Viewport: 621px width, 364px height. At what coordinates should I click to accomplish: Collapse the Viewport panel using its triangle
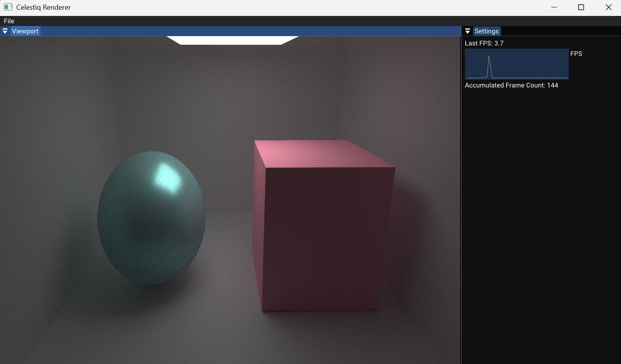coord(5,31)
